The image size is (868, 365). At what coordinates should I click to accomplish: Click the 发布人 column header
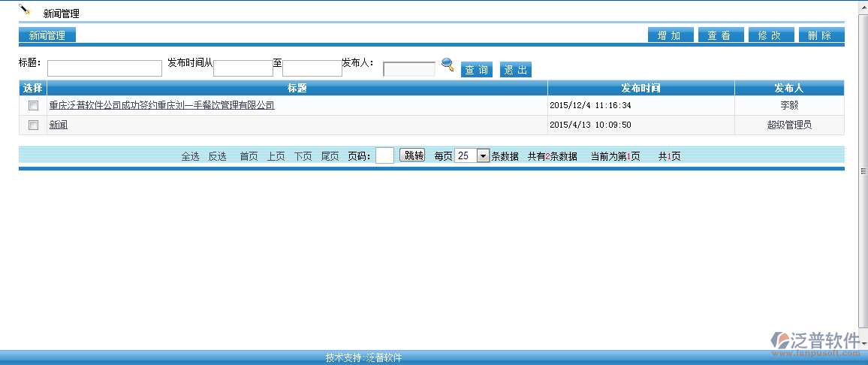[789, 88]
